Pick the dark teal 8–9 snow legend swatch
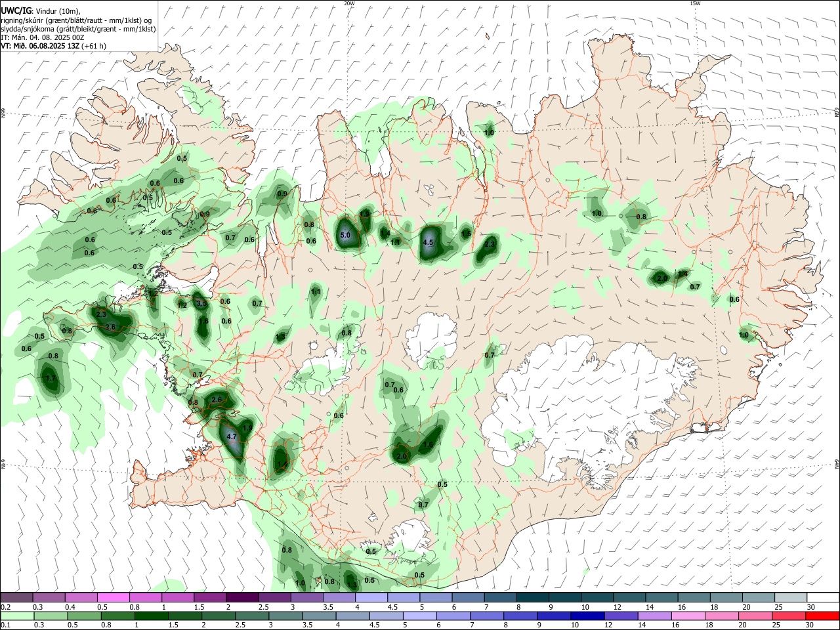 tap(533, 597)
